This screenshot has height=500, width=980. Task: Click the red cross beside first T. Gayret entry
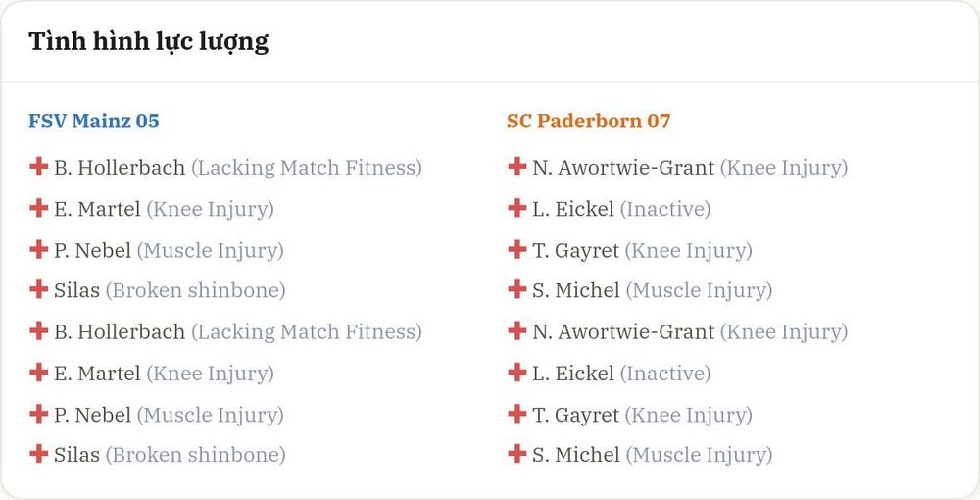point(516,249)
